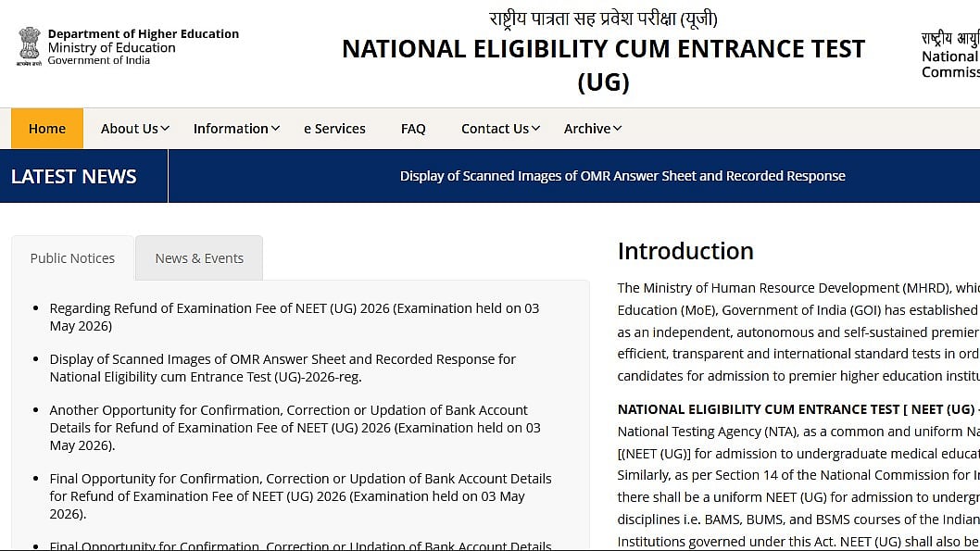
Task: Expand the About Us dropdown menu
Action: coord(135,129)
